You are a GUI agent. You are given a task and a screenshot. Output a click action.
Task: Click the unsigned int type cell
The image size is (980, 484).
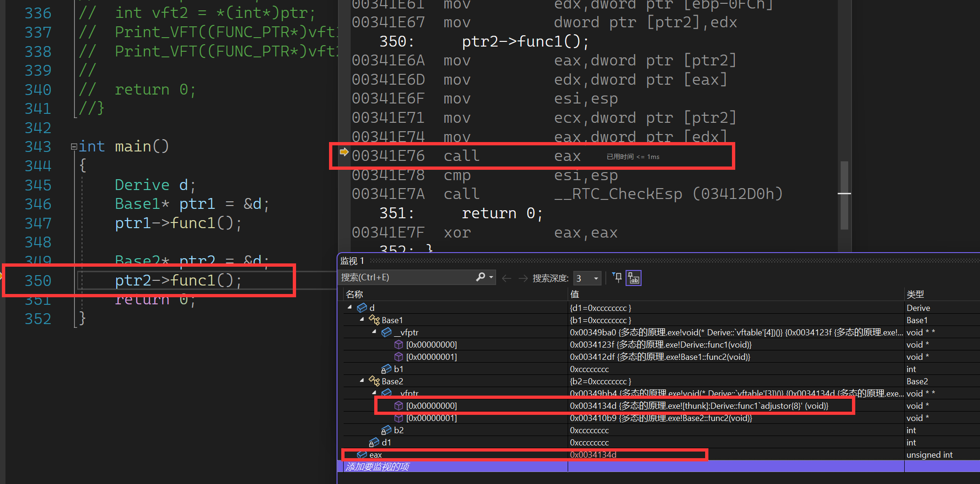929,454
